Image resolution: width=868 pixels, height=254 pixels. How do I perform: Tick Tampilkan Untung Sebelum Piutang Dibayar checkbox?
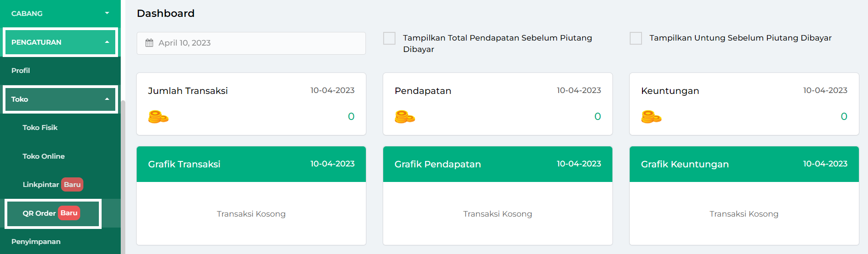click(636, 38)
